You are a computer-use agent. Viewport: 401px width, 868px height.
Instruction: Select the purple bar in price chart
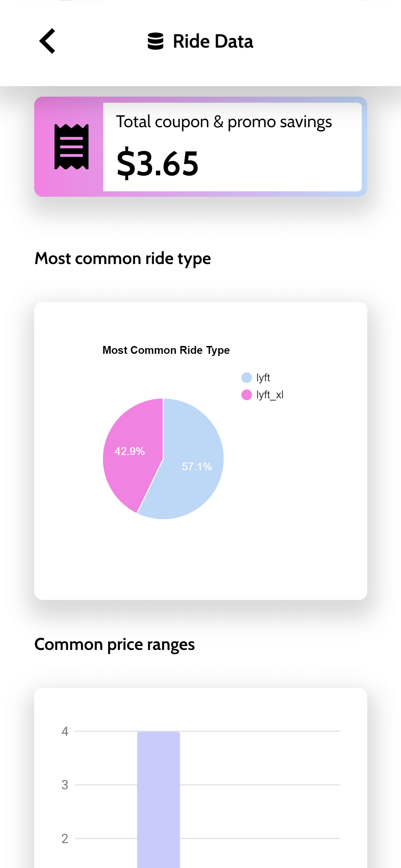point(158,798)
